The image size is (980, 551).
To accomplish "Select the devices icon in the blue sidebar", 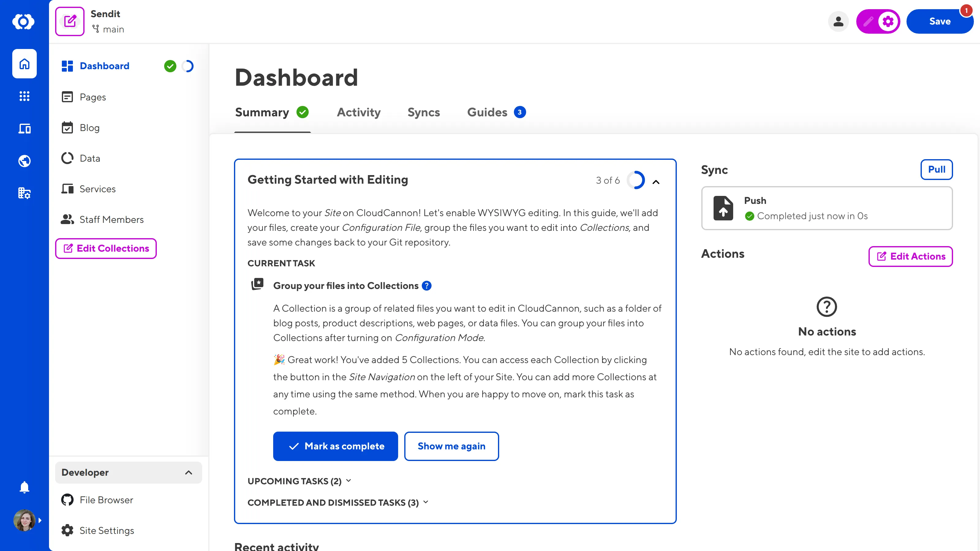I will point(24,129).
